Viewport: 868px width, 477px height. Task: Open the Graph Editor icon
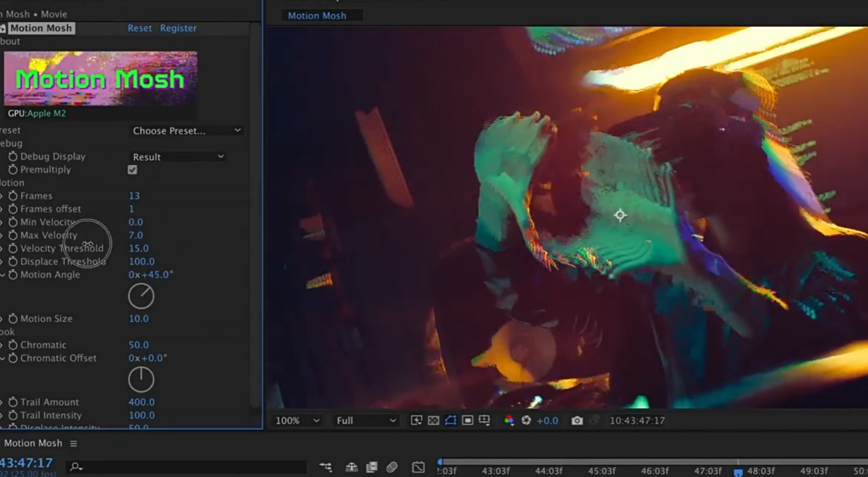(x=418, y=467)
